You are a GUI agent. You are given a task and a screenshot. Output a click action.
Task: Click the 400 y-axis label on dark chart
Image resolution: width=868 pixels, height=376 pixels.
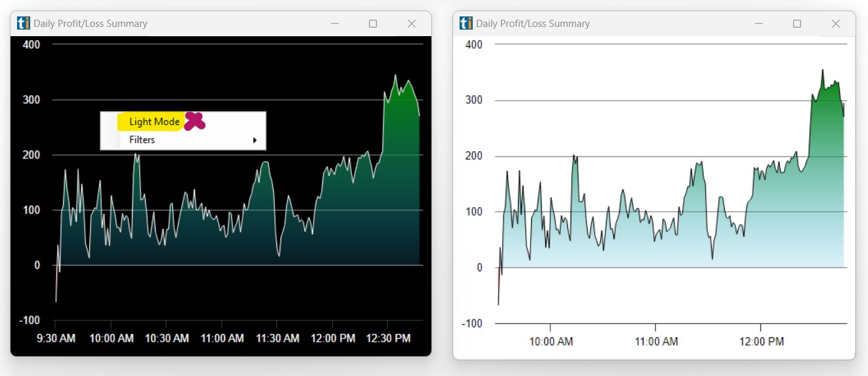point(32,45)
